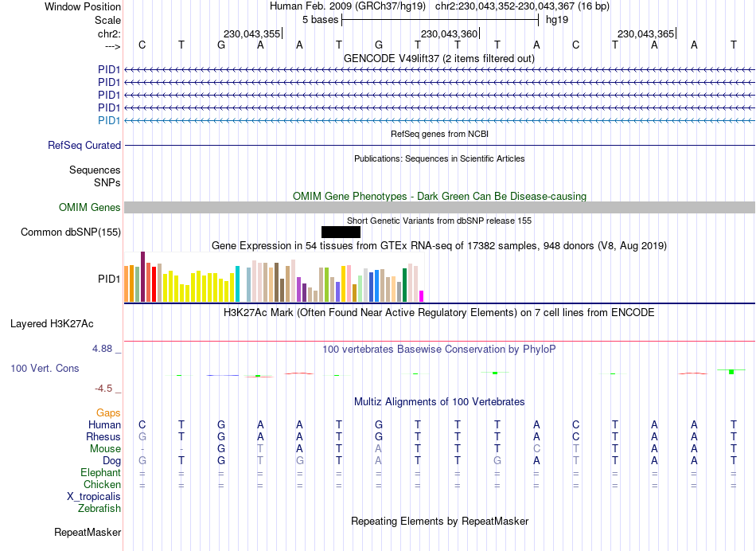756x551 pixels.
Task: Open the GTEx Gene Expression track title
Action: 439,245
